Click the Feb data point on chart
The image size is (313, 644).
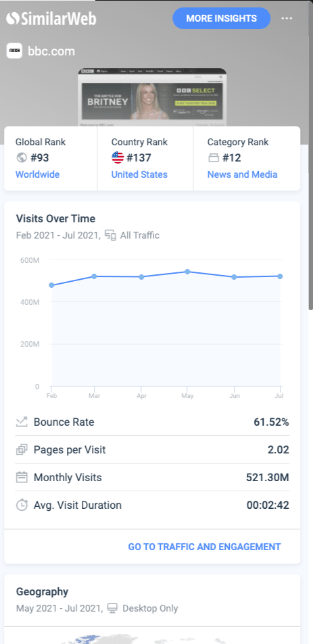click(51, 285)
